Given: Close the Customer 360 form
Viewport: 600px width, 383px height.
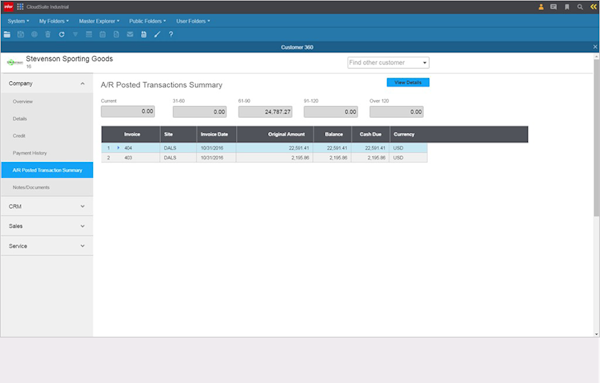Looking at the screenshot, I should tap(595, 47).
